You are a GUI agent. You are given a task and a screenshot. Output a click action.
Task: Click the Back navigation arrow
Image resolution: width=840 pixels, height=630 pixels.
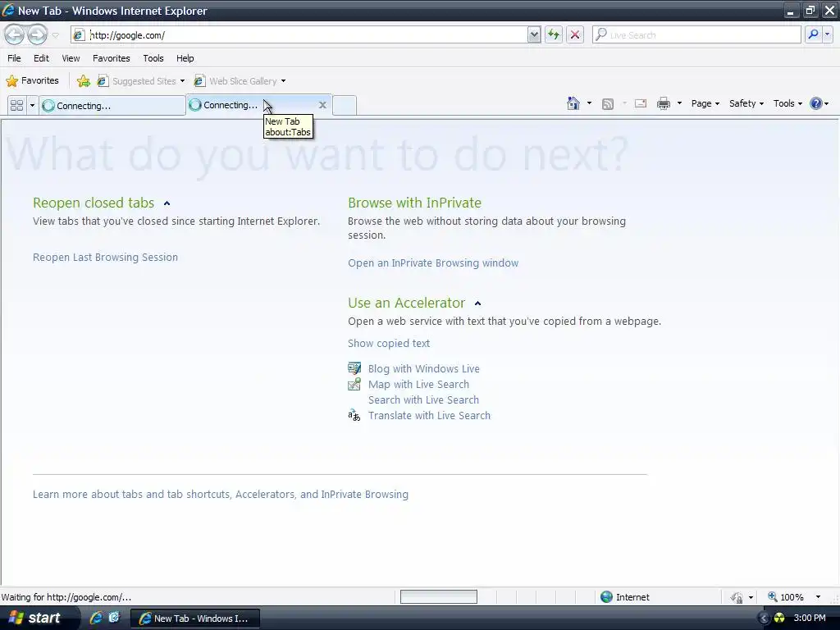[x=15, y=34]
